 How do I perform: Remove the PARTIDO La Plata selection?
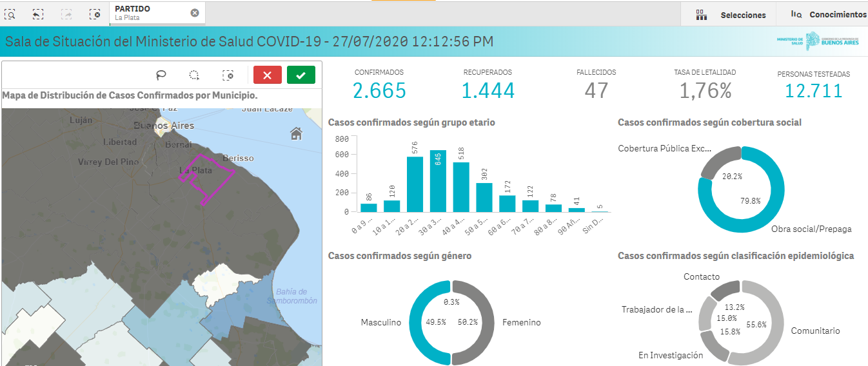[195, 13]
